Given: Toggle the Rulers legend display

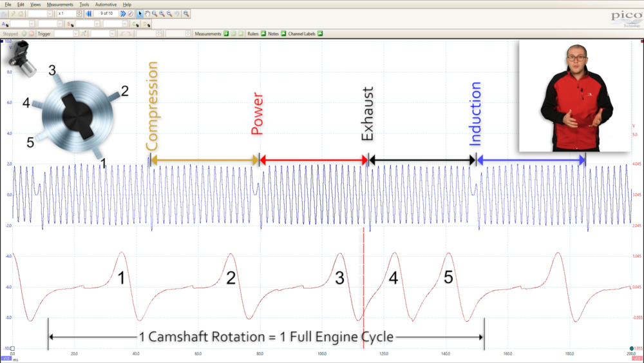Looking at the screenshot, I should click(263, 34).
